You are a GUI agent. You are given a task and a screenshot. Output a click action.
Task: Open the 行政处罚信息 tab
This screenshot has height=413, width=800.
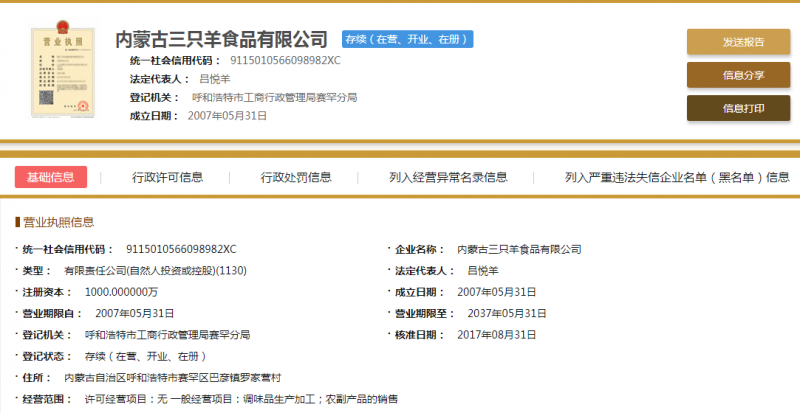pyautogui.click(x=296, y=177)
